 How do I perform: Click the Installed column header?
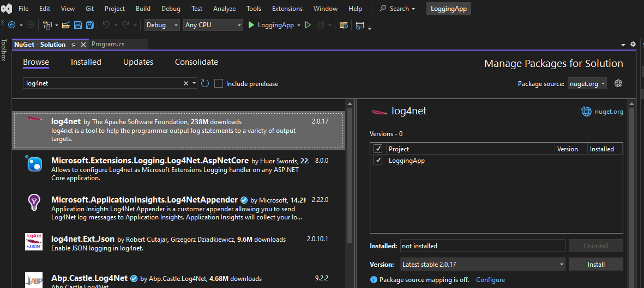(601, 149)
